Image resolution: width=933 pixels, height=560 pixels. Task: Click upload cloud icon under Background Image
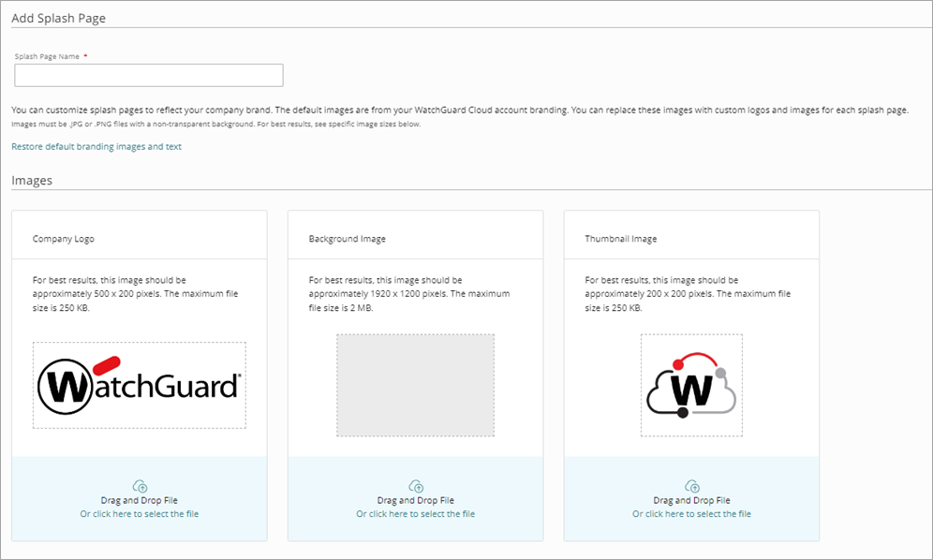coord(416,486)
